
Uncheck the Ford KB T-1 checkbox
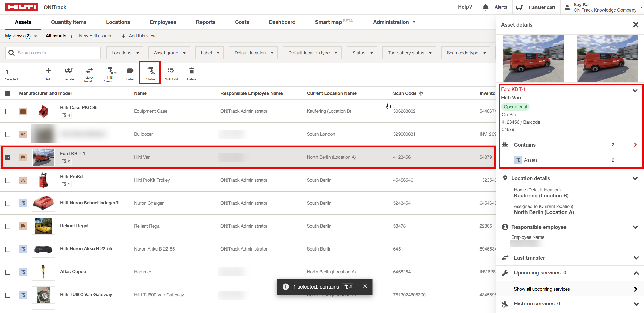tap(8, 157)
